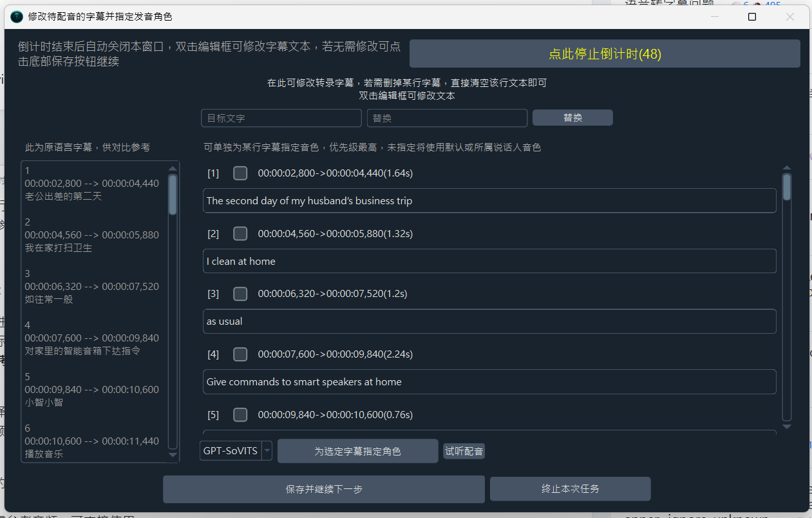The width and height of the screenshot is (812, 518).
Task: Check the box for subtitle line 3
Action: pyautogui.click(x=240, y=294)
